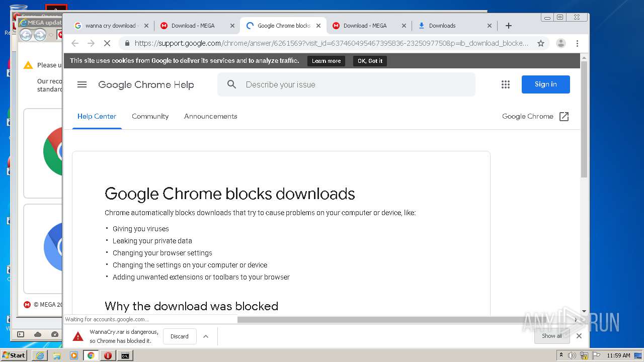Click the play-box icon in MEGA window footer
The image size is (644, 362).
point(21,334)
